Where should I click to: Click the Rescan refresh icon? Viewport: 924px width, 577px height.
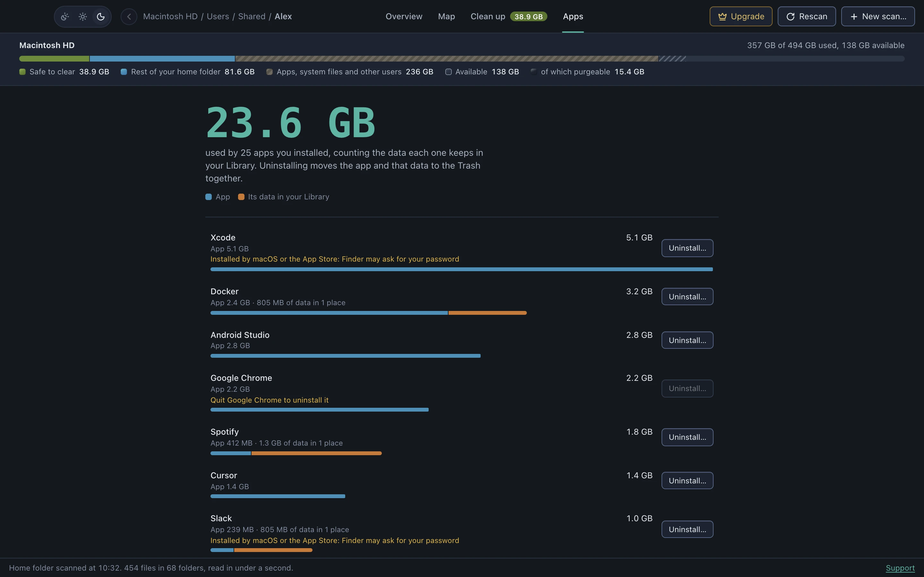tap(790, 16)
